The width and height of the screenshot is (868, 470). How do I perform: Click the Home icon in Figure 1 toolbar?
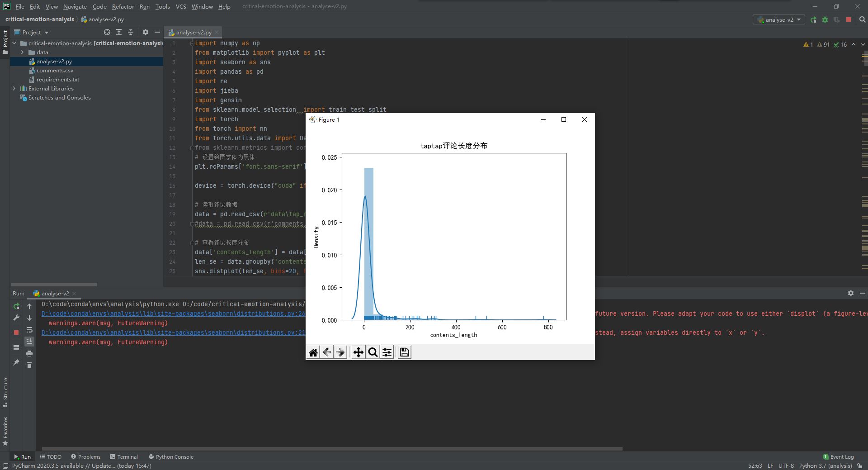(313, 352)
